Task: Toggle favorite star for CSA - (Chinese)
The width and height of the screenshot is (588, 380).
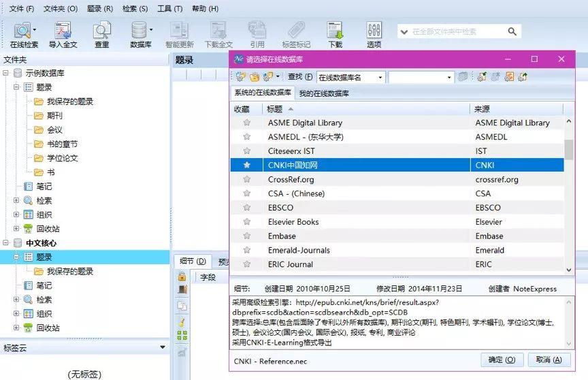Action: (x=247, y=193)
